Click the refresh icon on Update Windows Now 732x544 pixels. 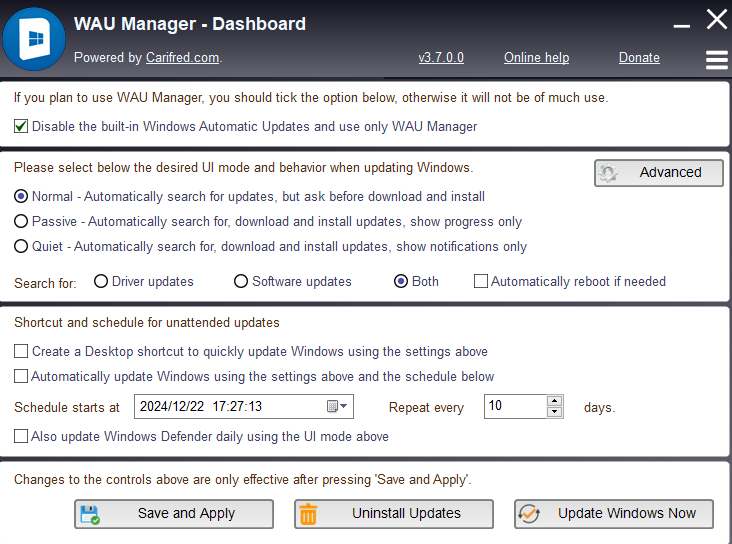(x=529, y=514)
